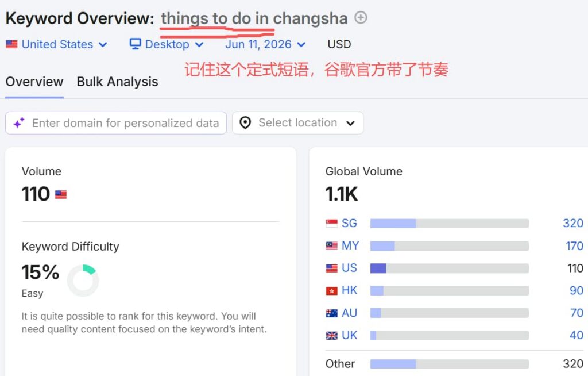This screenshot has width=588, height=376.
Task: Open the Desktop device dropdown
Action: (167, 44)
